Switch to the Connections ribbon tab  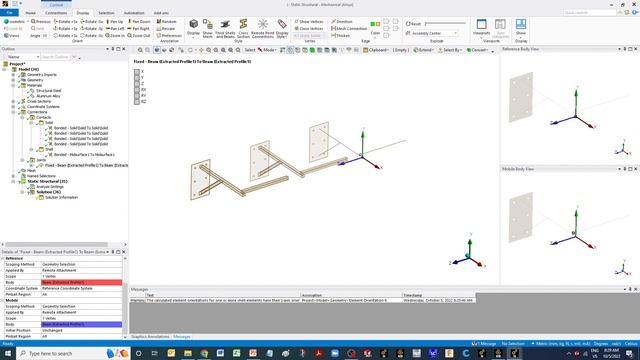56,13
